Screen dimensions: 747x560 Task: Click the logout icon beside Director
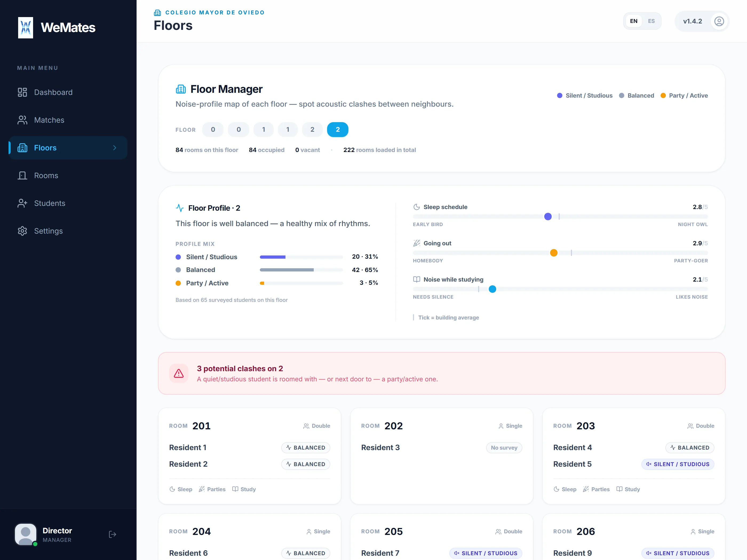click(x=113, y=534)
